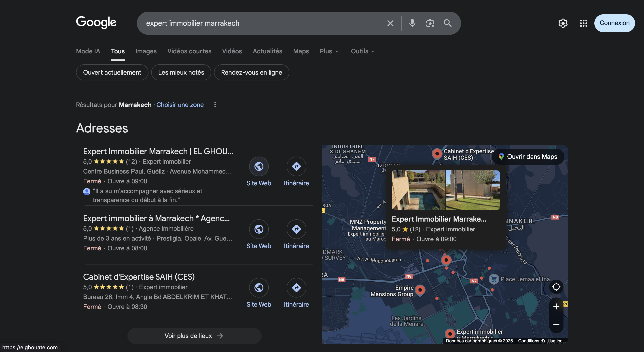This screenshot has height=352, width=644.
Task: Open the Google settings gear
Action: (563, 23)
